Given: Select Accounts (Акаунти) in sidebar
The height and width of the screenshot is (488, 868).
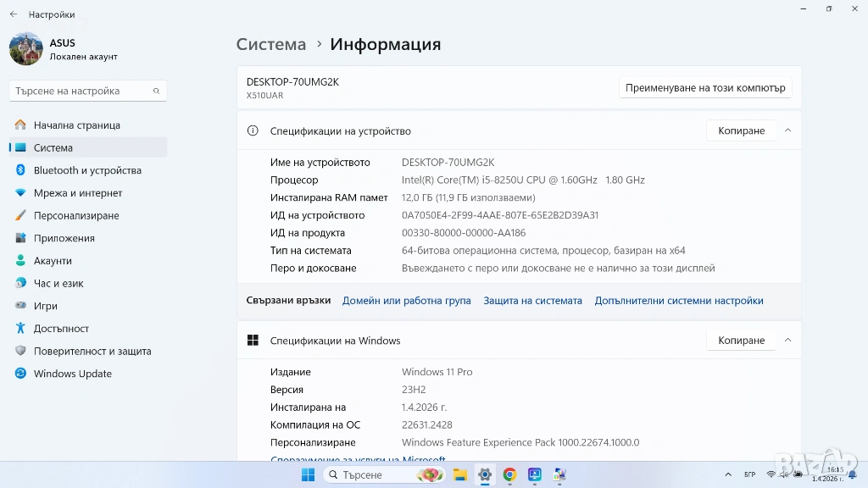Looking at the screenshot, I should tap(52, 261).
